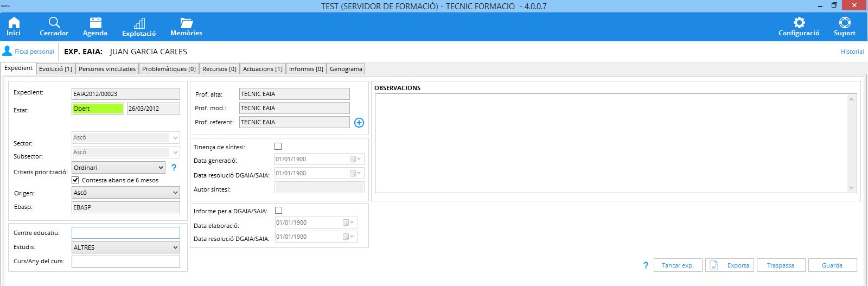Go to the Inici home icon
Viewport: 868px width, 286px height.
click(x=14, y=26)
